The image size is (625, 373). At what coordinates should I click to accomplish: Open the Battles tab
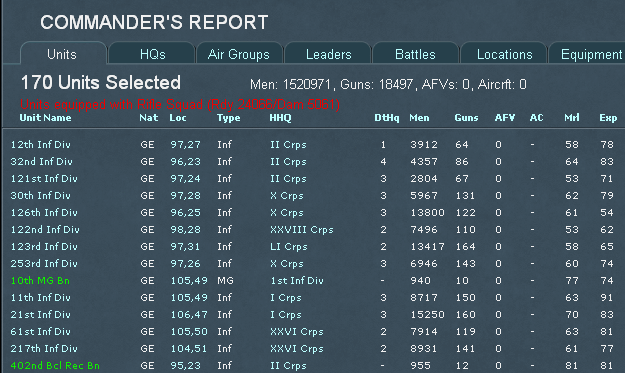point(415,54)
